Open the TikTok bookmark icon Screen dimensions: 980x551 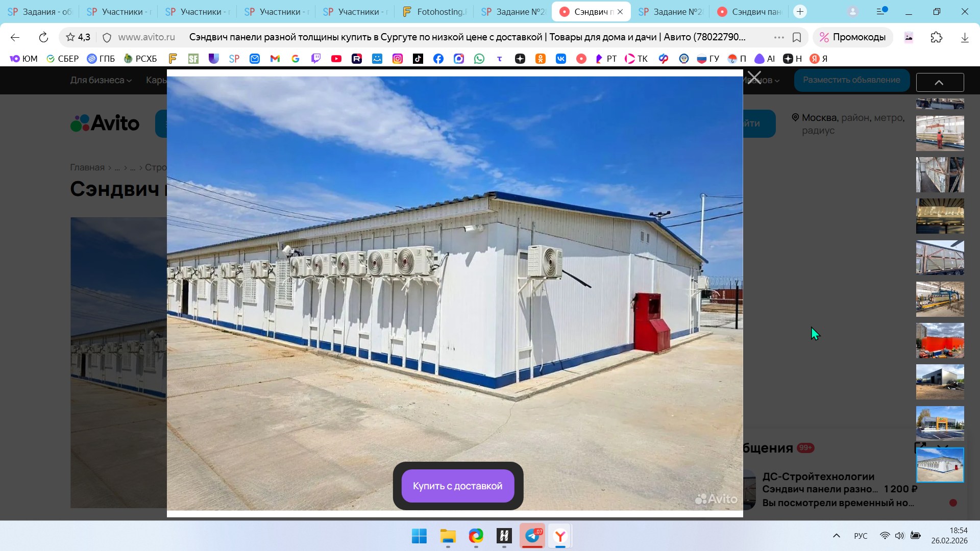pyautogui.click(x=418, y=59)
